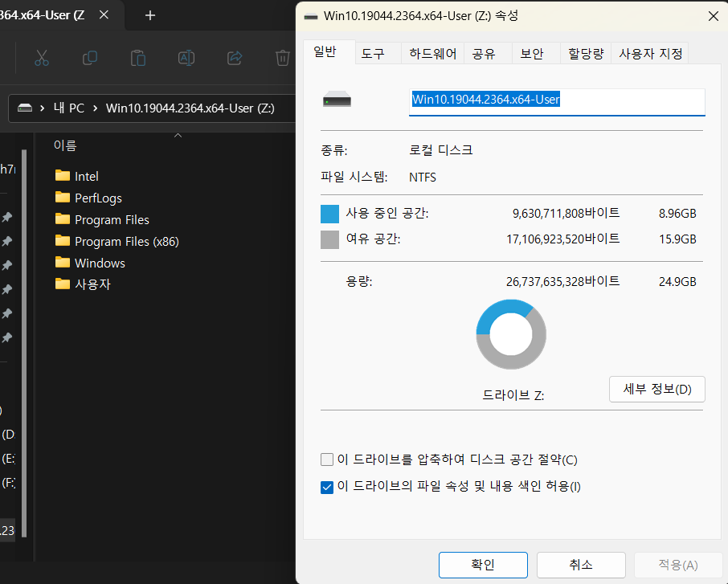The image size is (728, 584).
Task: Click the 취소 button
Action: [x=581, y=565]
